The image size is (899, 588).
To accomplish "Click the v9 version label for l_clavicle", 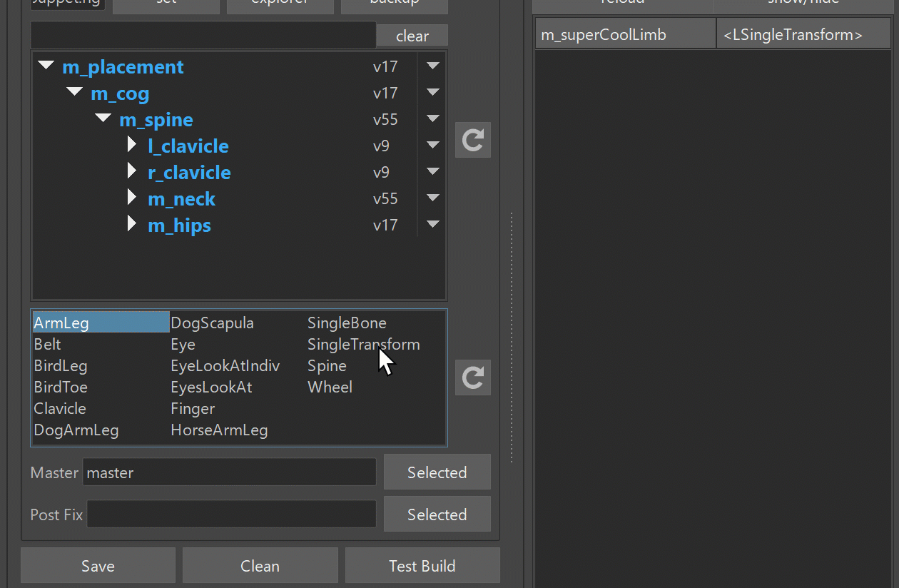I will 381,146.
